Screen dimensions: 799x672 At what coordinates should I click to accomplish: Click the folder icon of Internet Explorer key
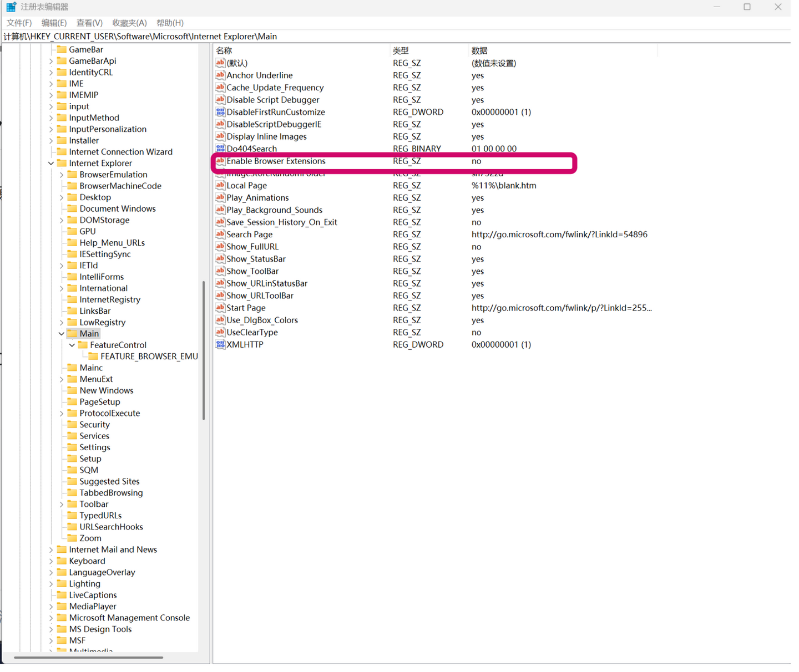pyautogui.click(x=62, y=163)
